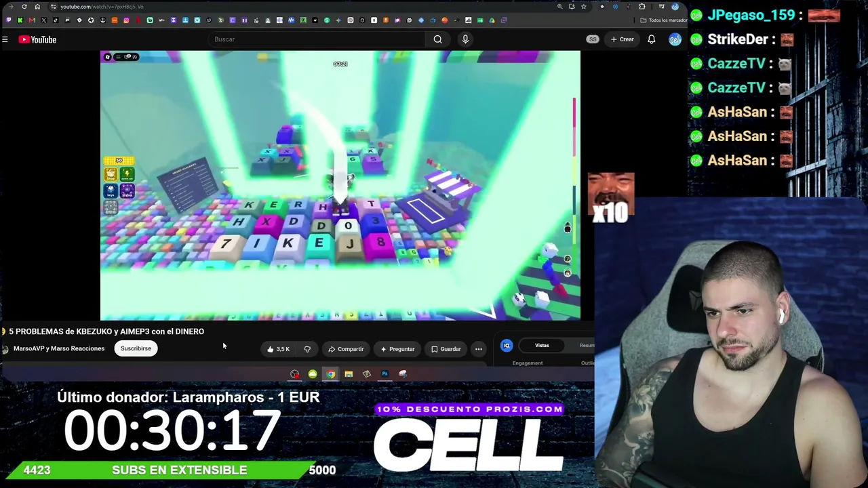
Task: Click the Engagement label
Action: pos(528,363)
